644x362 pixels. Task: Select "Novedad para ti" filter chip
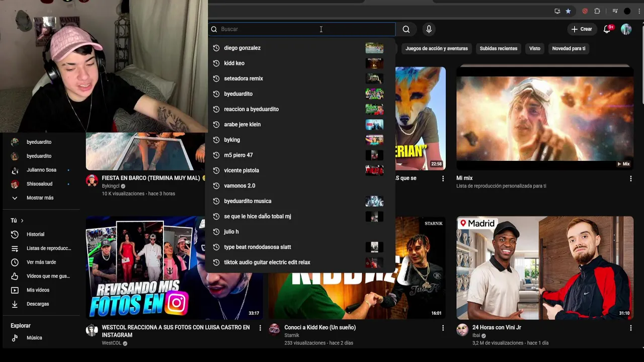tap(569, 48)
